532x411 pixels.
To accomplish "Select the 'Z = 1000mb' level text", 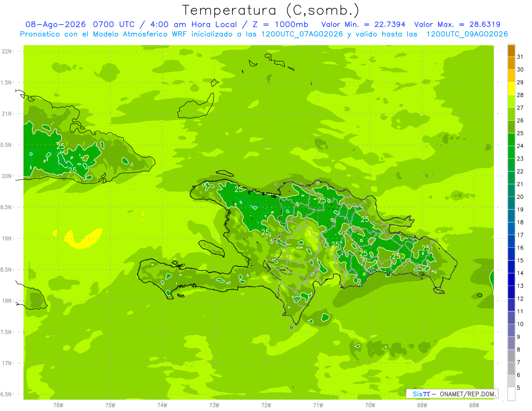I will 280,24.
